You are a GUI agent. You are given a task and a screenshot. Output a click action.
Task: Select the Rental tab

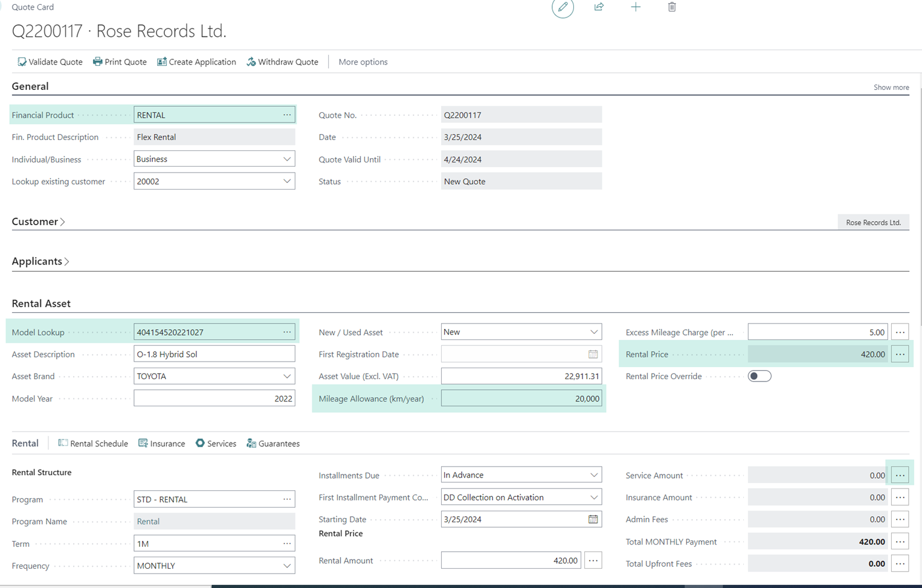tap(25, 443)
